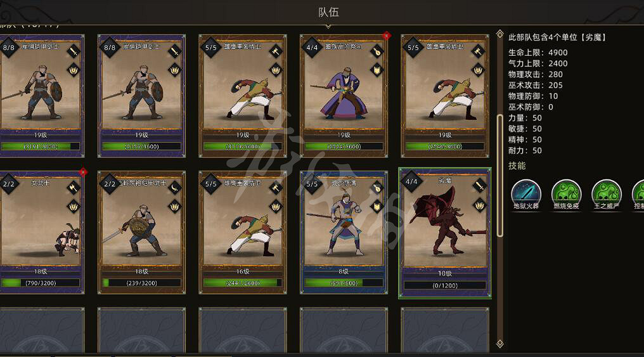Select the 王之威严 skill icon

606,194
